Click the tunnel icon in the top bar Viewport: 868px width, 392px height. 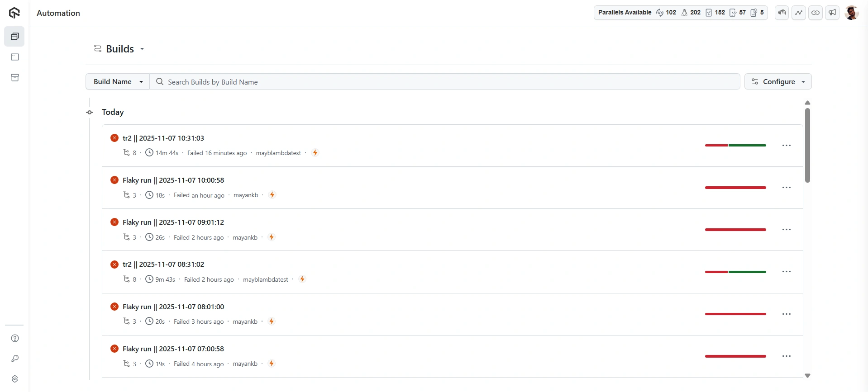[782, 13]
